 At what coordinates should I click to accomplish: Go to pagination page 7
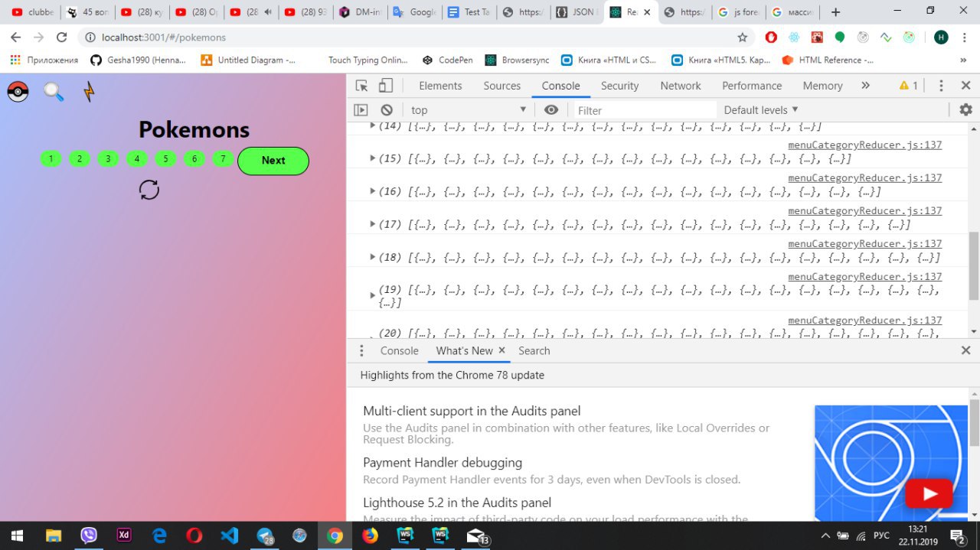click(x=223, y=159)
